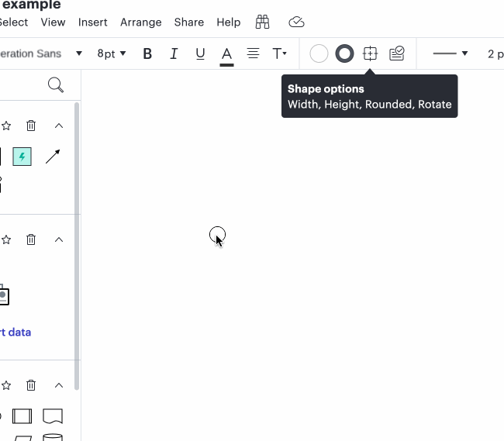Open the Help menu

(x=229, y=22)
